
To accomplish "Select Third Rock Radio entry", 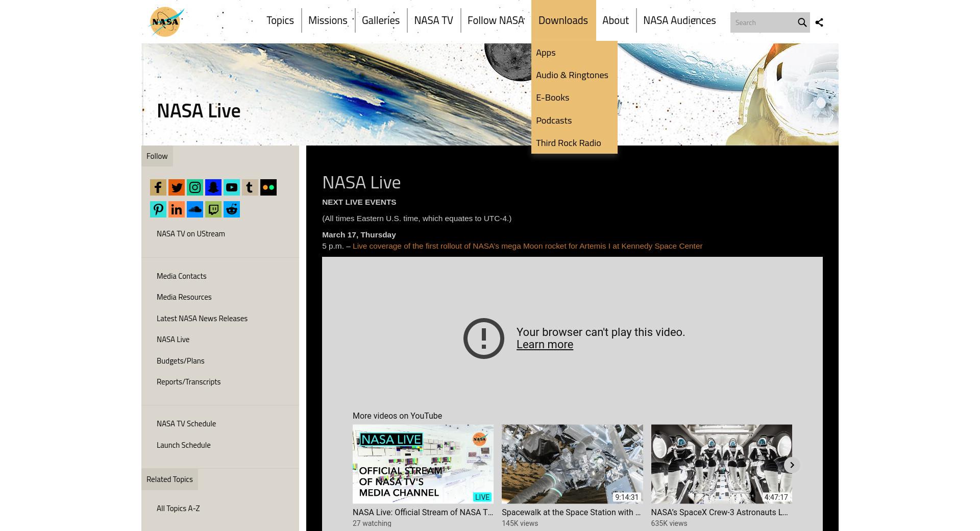I will [x=574, y=143].
